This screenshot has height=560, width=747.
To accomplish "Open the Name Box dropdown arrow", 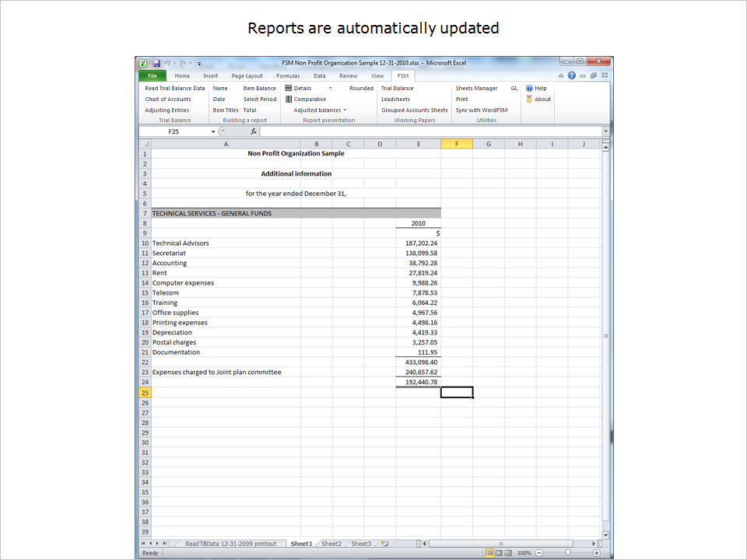I will 213,132.
